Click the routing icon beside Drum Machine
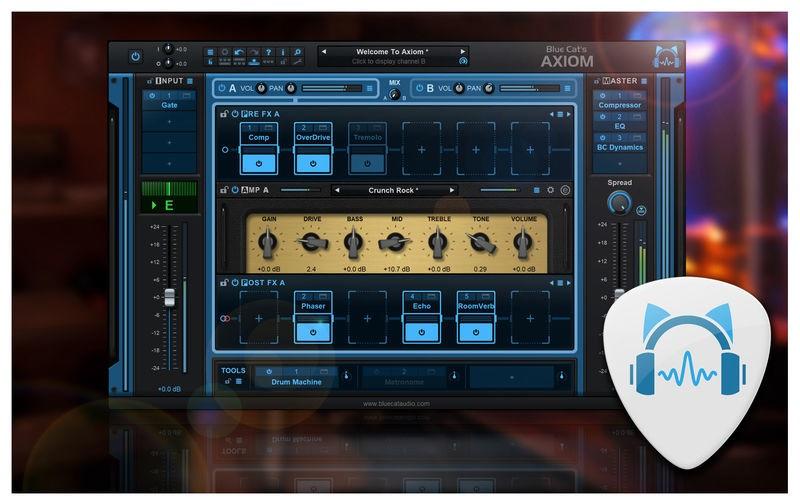Screen dimensions: 800x497 click(346, 376)
